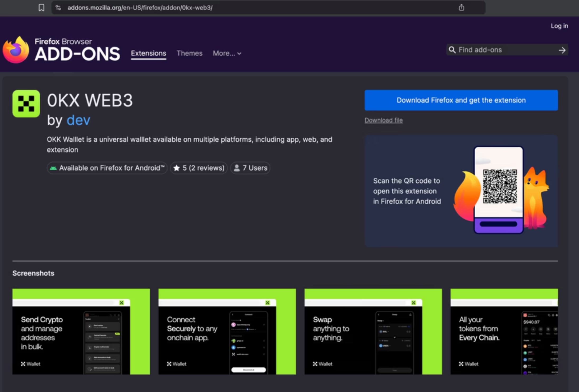Click the OKK Walllet description text

(x=190, y=144)
